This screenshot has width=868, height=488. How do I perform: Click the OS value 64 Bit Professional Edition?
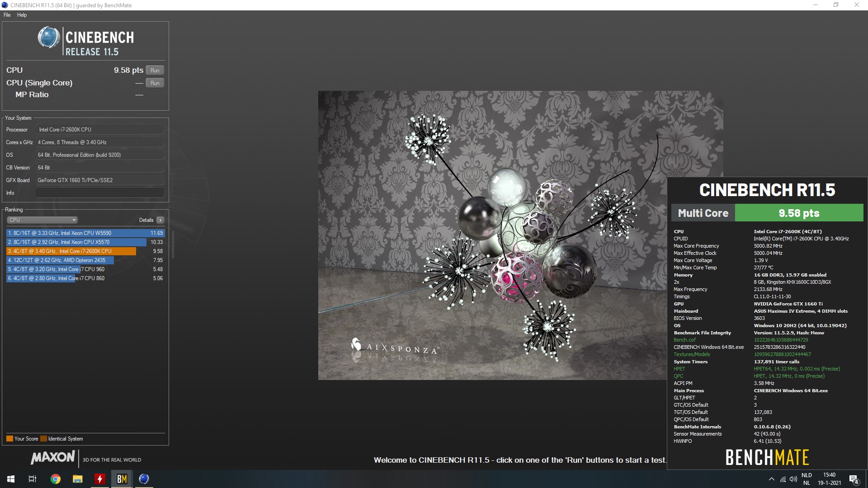(99, 155)
